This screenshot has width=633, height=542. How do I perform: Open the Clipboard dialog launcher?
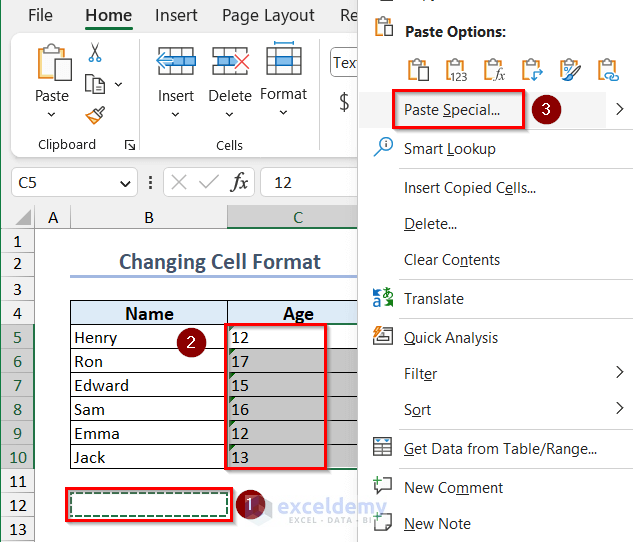pyautogui.click(x=130, y=145)
